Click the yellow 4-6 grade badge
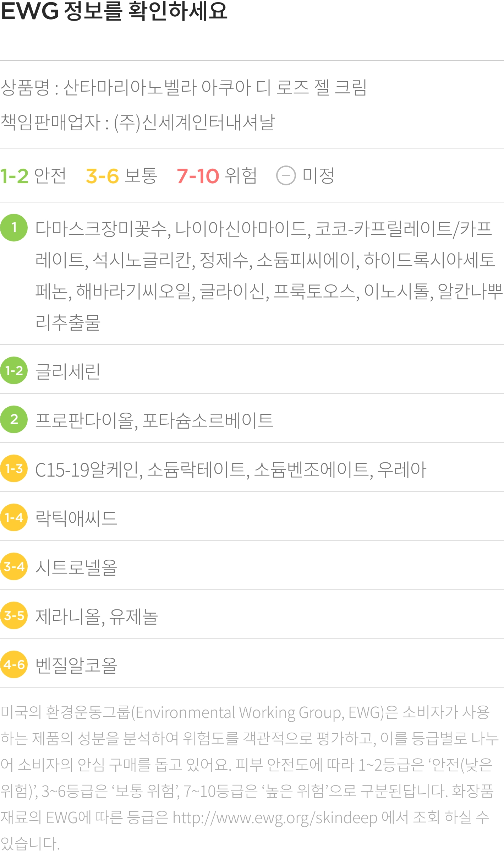Image resolution: width=504 pixels, height=853 pixels. coord(14,664)
